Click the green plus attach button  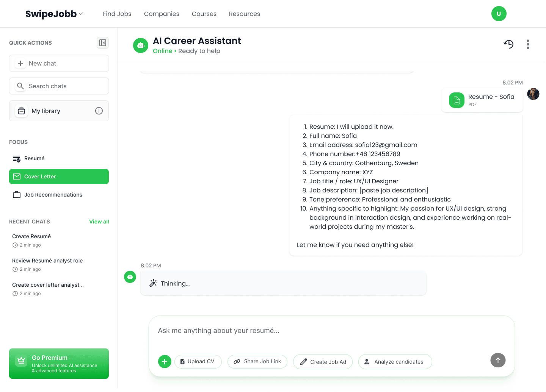[x=165, y=362]
